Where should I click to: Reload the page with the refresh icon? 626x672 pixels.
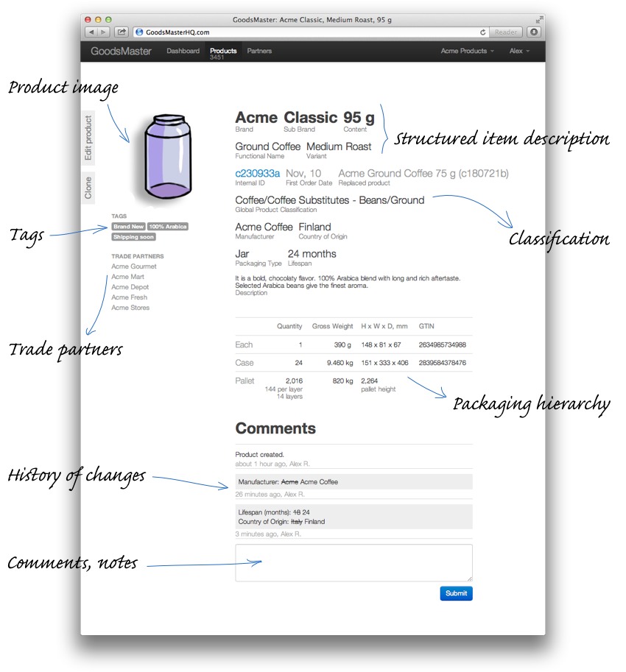pyautogui.click(x=483, y=32)
